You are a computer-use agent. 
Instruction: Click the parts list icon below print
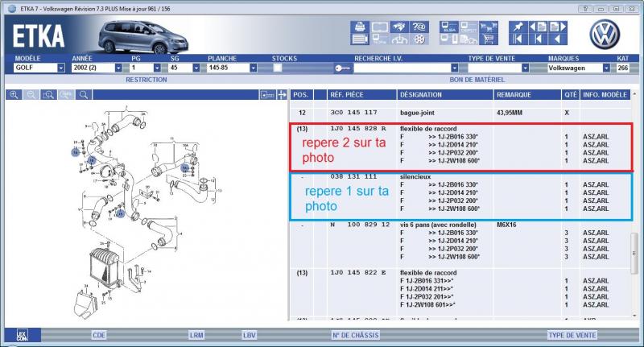point(360,39)
